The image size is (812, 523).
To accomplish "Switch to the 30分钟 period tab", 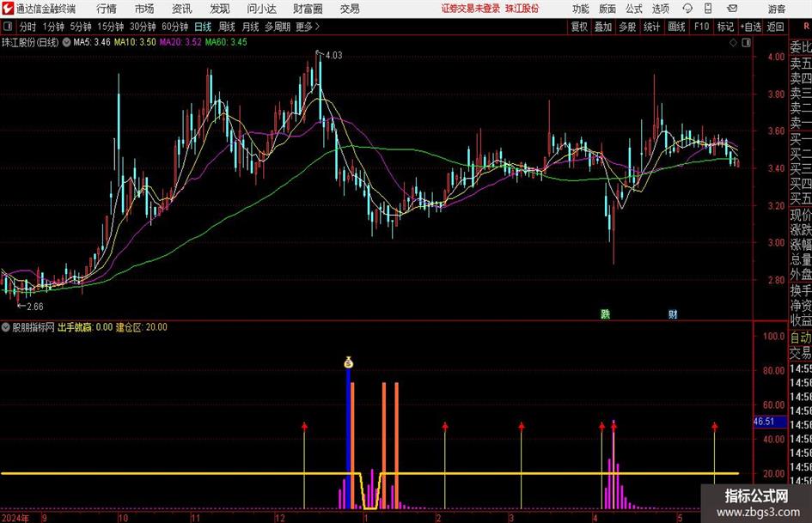I will coord(143,27).
